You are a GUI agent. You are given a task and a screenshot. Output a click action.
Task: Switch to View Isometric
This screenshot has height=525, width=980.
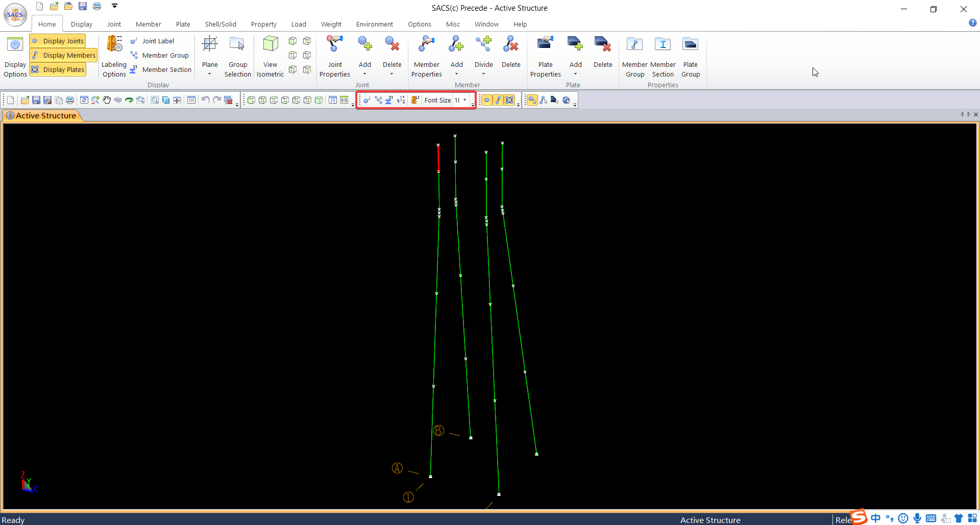click(270, 57)
